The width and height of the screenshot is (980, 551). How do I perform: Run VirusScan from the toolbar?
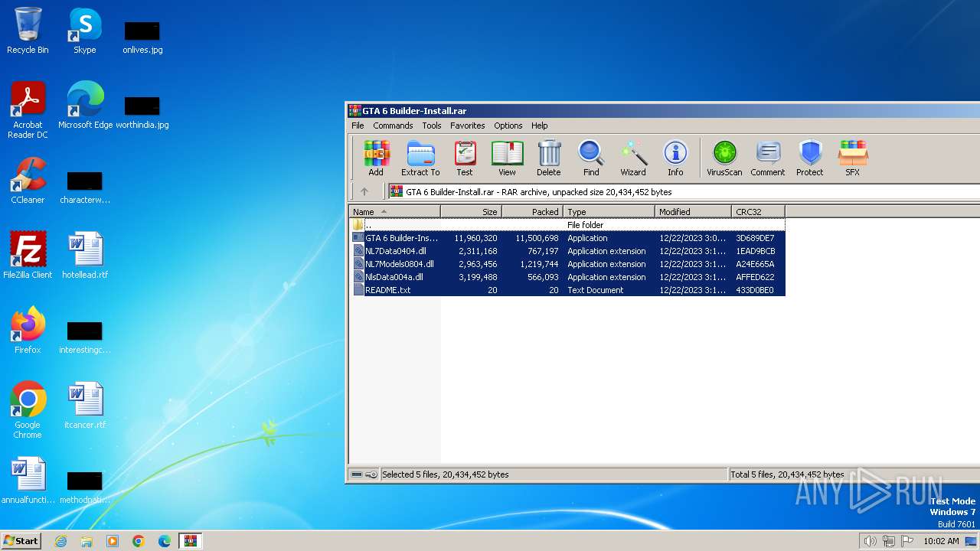pyautogui.click(x=724, y=158)
